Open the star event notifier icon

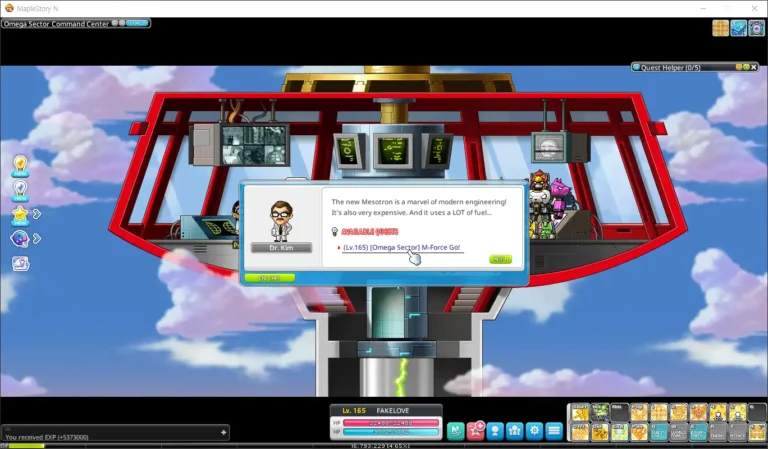pyautogui.click(x=20, y=215)
